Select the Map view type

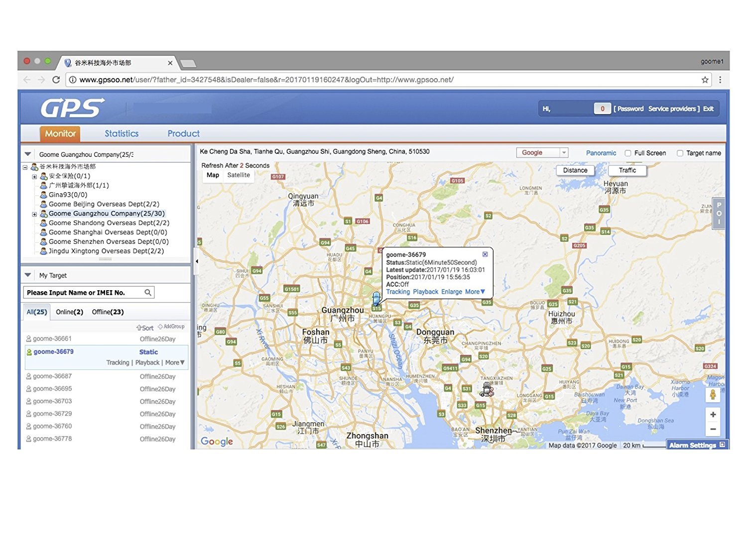(213, 175)
